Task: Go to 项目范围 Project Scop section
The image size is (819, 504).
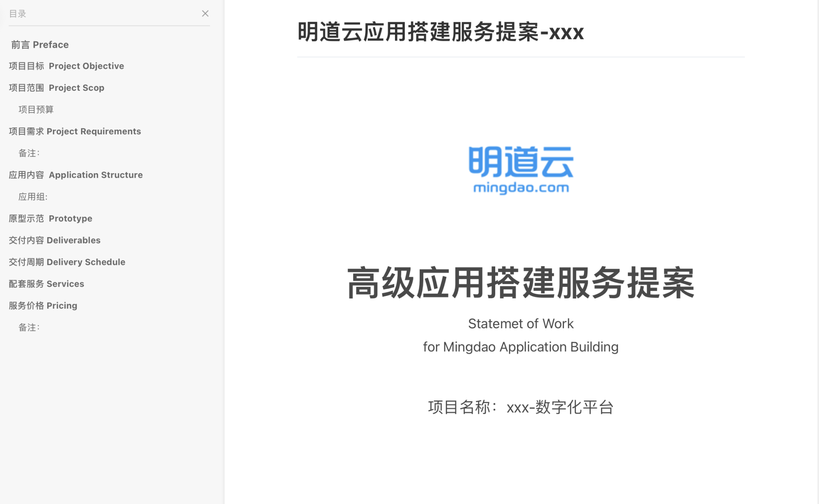Action: (x=56, y=88)
